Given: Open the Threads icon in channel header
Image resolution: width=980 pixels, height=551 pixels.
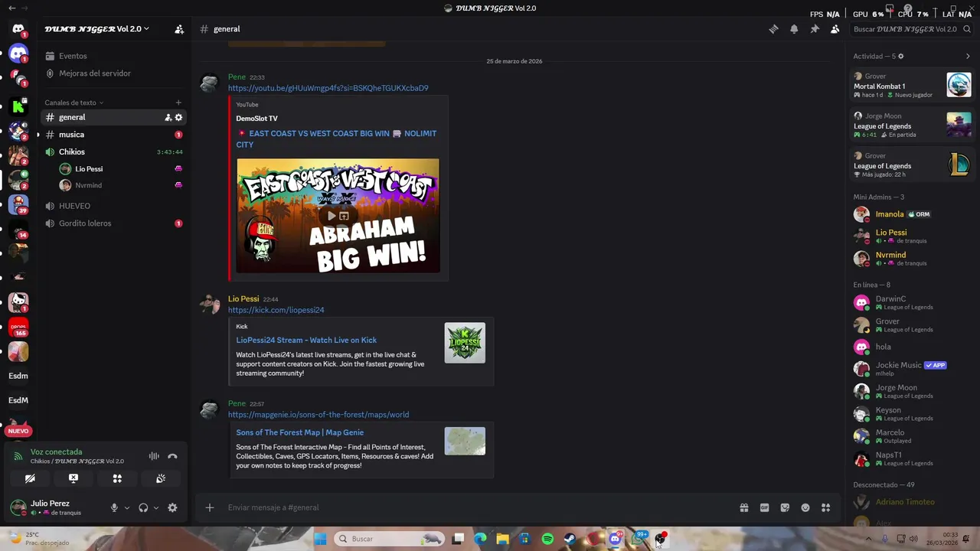Looking at the screenshot, I should [x=773, y=29].
